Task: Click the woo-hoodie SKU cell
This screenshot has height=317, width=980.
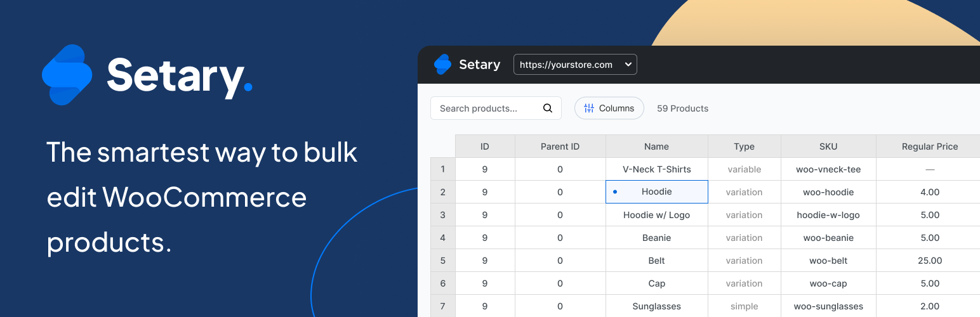Action: click(828, 192)
